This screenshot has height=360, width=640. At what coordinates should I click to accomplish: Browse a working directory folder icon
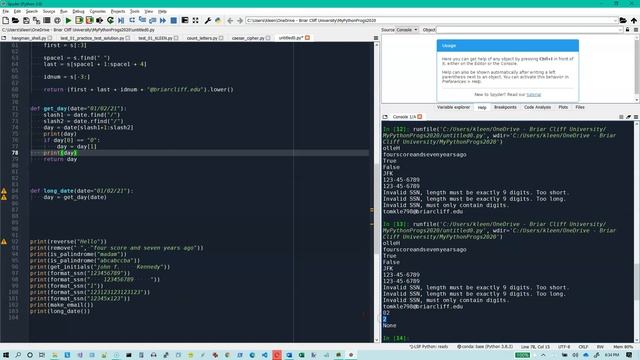623,20
